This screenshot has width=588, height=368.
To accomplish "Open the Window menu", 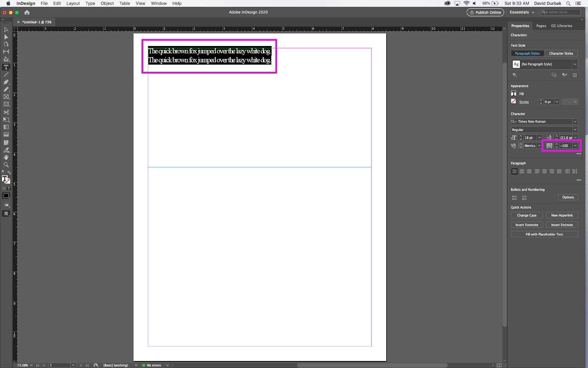I will click(159, 3).
